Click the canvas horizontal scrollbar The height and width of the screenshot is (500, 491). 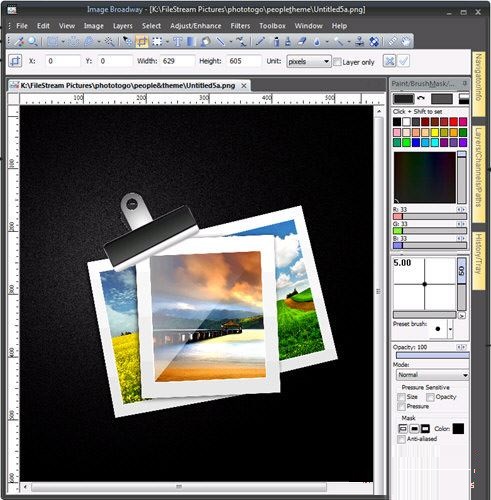point(179,487)
